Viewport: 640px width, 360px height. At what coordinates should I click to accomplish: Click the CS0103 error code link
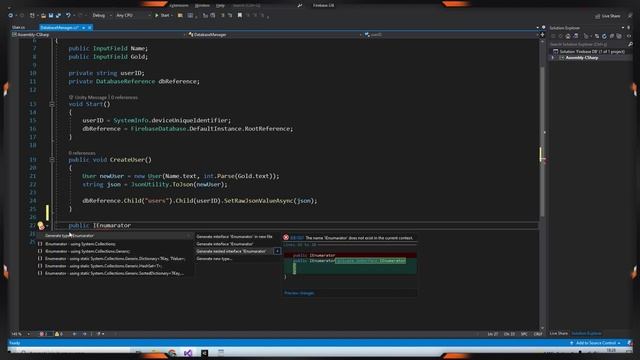[x=297, y=238]
